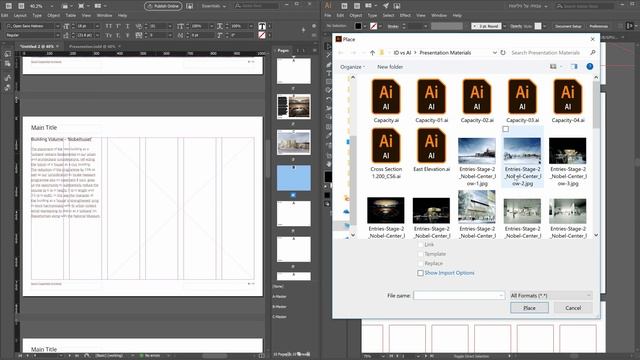Open the Illustrator Effect menu
The height and width of the screenshot is (360, 640).
tap(405, 16)
